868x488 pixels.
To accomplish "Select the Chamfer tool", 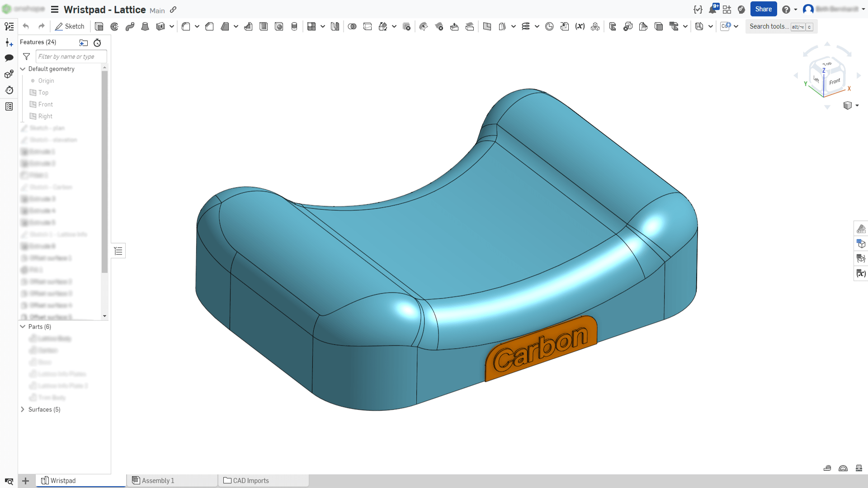I will [209, 27].
